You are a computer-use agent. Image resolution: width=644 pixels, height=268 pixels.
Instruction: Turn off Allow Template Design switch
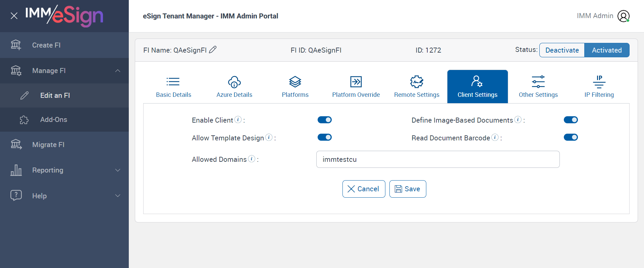pyautogui.click(x=324, y=137)
